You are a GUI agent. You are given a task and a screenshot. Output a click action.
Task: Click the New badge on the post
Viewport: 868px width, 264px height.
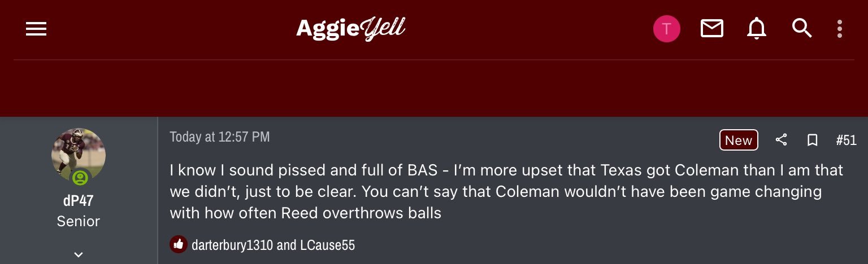pyautogui.click(x=738, y=140)
